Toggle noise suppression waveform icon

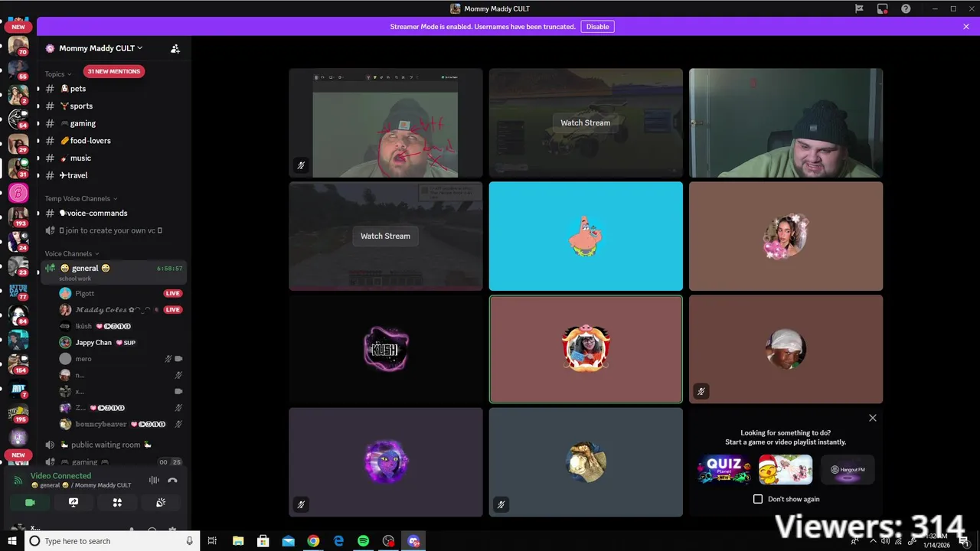tap(154, 480)
